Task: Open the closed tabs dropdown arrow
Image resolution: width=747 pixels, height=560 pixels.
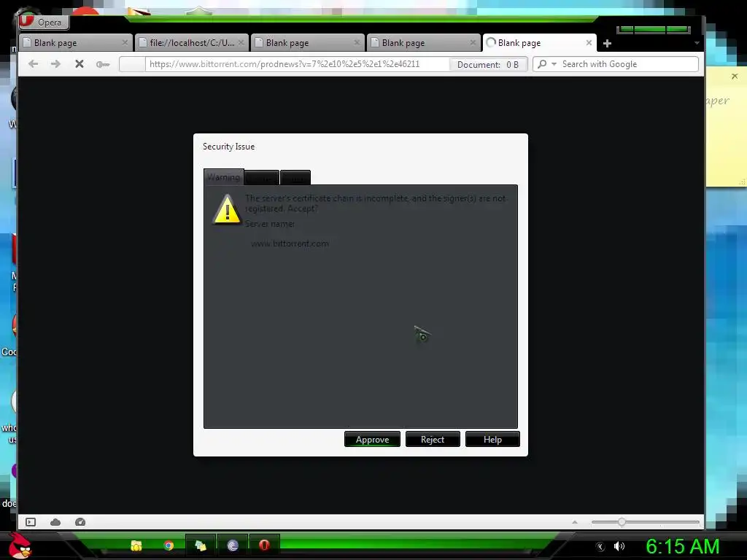Action: click(x=697, y=43)
